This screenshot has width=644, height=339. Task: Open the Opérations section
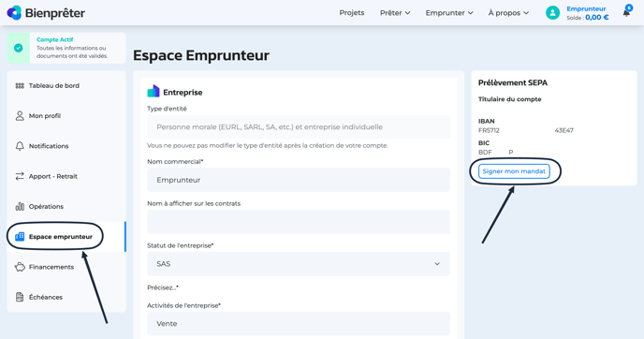pyautogui.click(x=66, y=206)
